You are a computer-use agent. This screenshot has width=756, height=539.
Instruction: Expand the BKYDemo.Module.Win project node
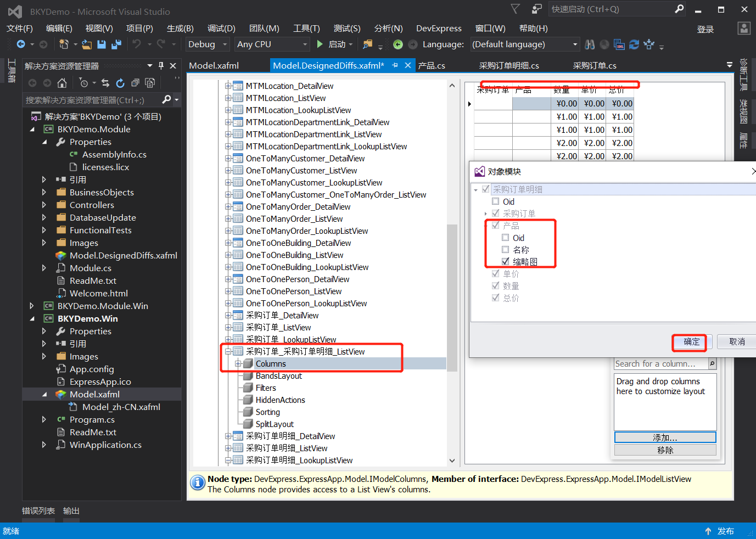coord(32,306)
